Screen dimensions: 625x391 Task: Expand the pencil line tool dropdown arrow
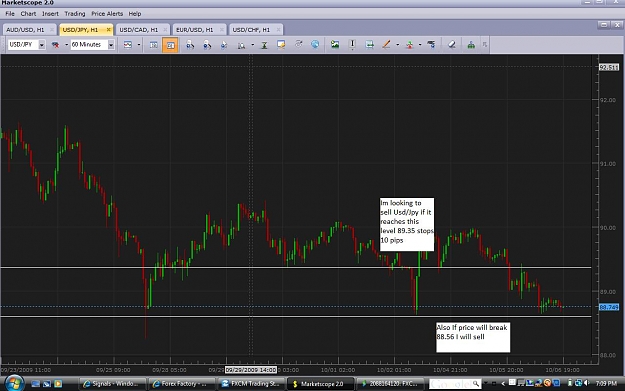[397, 45]
